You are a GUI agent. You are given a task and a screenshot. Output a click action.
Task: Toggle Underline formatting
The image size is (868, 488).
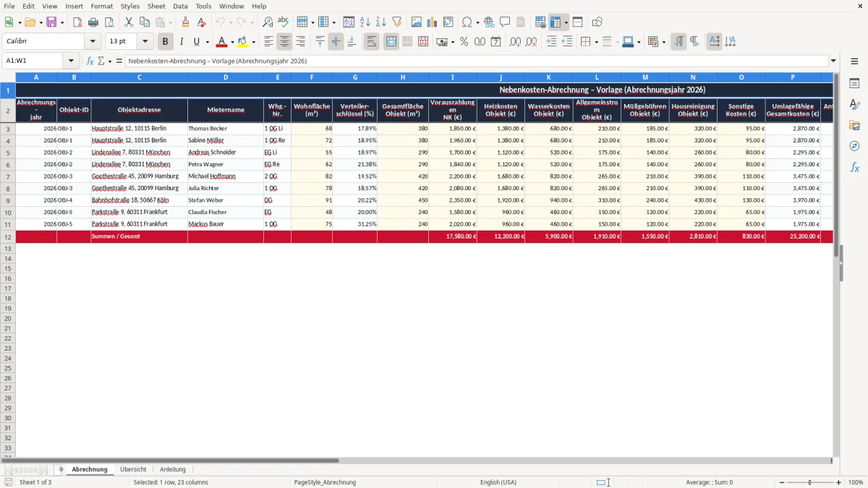[196, 42]
